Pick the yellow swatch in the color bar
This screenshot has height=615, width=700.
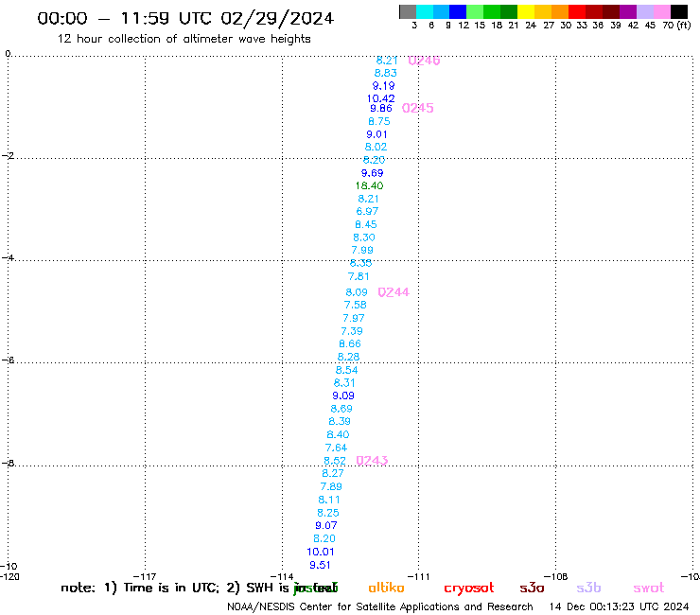tap(526, 11)
